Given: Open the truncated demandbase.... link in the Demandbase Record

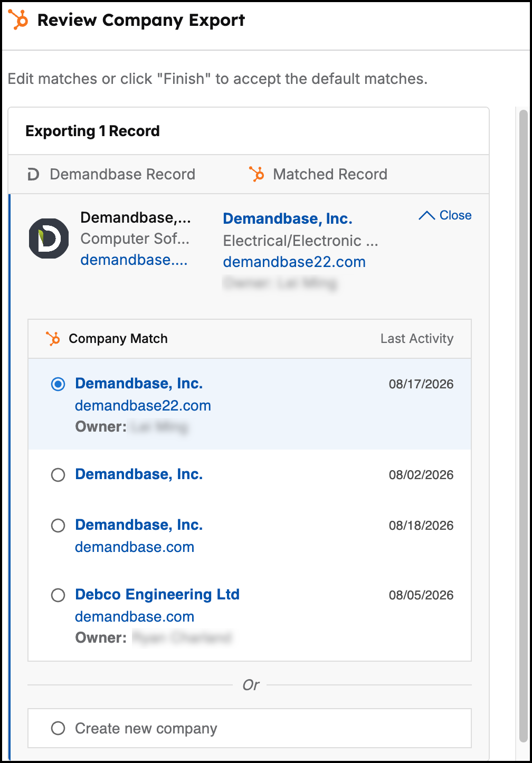Looking at the screenshot, I should point(134,260).
